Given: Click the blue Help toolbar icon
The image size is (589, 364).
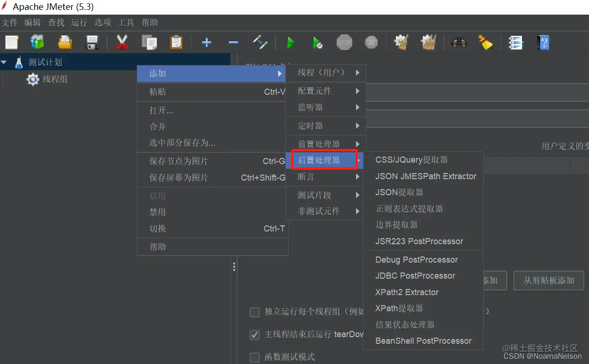Looking at the screenshot, I should [x=543, y=42].
